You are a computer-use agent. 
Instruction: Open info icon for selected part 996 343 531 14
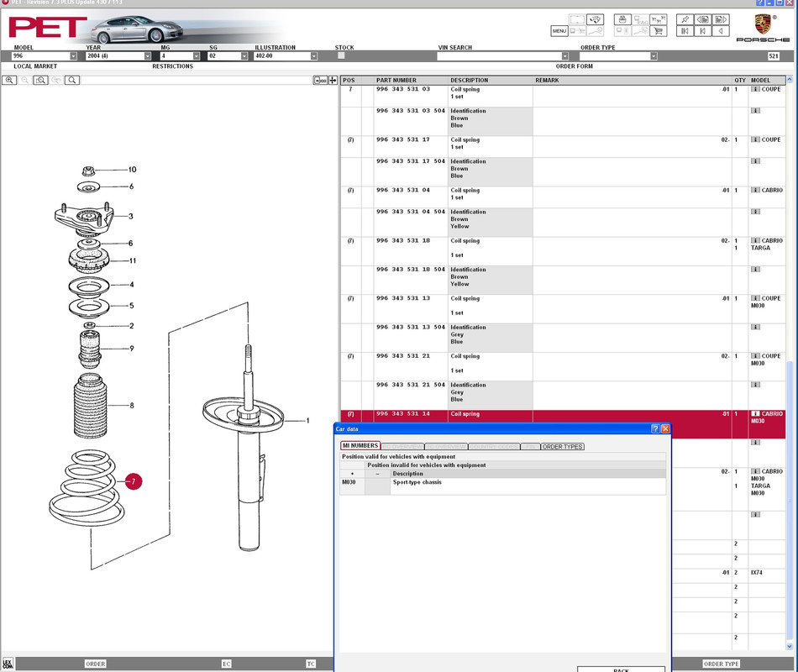click(755, 414)
